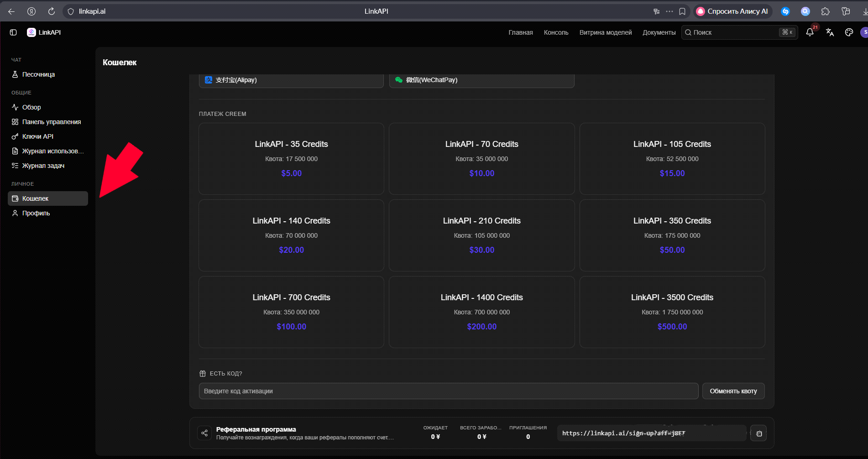Screen dimensions: 868x459
Task: Reload the page with the refresh icon
Action: click(52, 11)
